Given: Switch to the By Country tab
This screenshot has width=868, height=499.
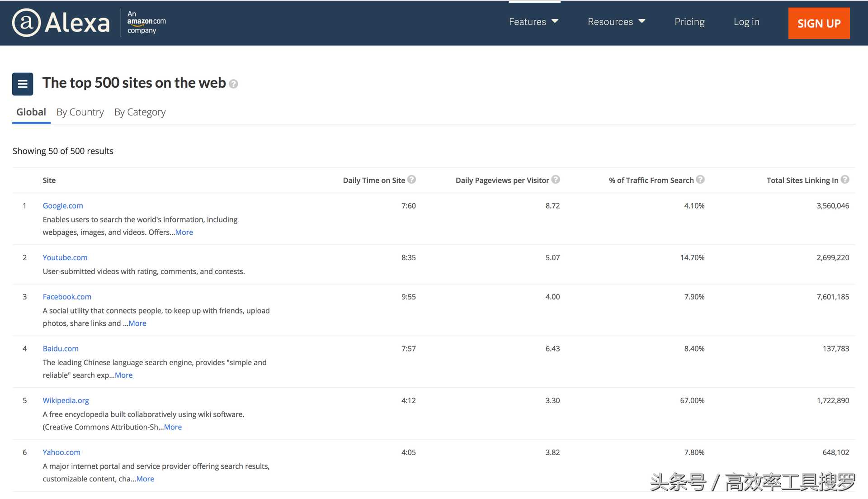Looking at the screenshot, I should click(x=80, y=112).
